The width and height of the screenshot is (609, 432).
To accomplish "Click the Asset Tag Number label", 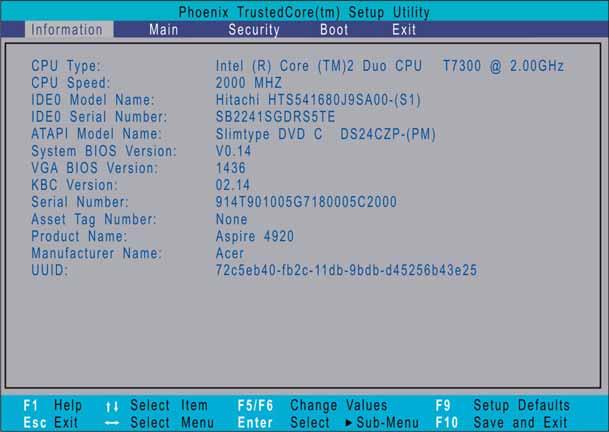I will (x=94, y=219).
